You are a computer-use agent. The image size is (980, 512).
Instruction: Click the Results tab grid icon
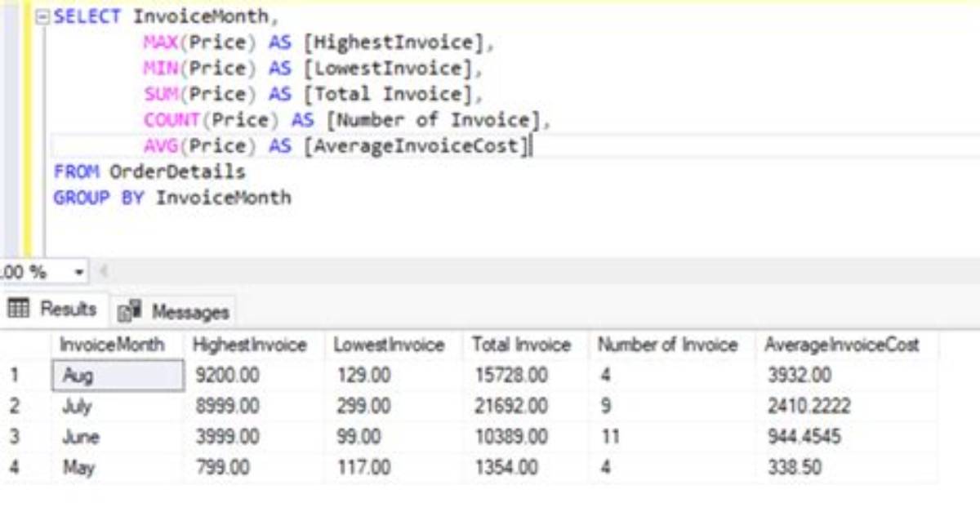(18, 309)
